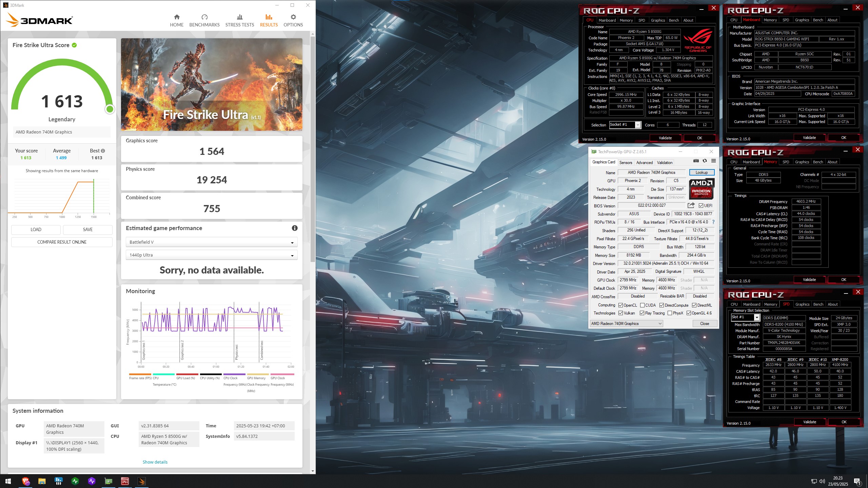Open the notification center icon
This screenshot has height=488, width=868.
[857, 481]
